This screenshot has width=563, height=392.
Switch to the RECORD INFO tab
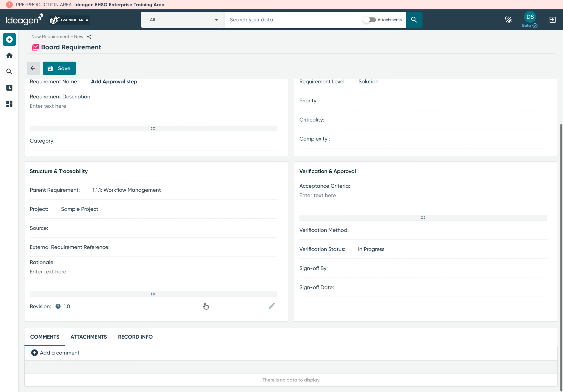(x=135, y=337)
